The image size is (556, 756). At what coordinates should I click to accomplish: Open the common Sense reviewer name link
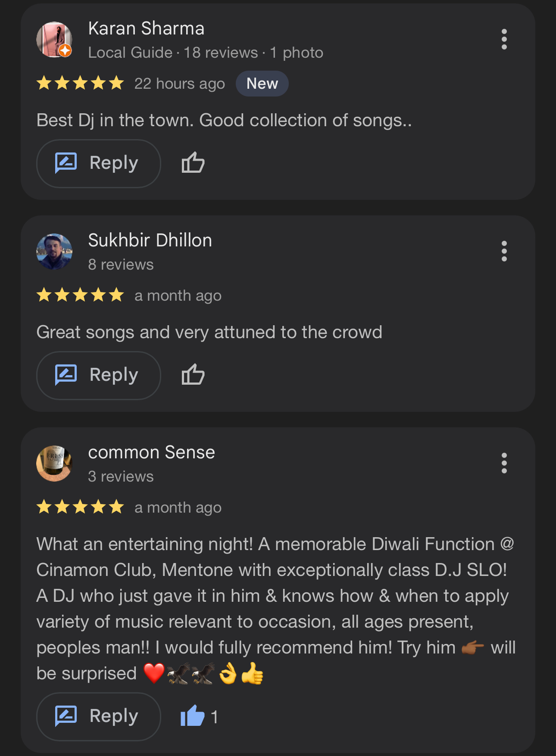[151, 452]
